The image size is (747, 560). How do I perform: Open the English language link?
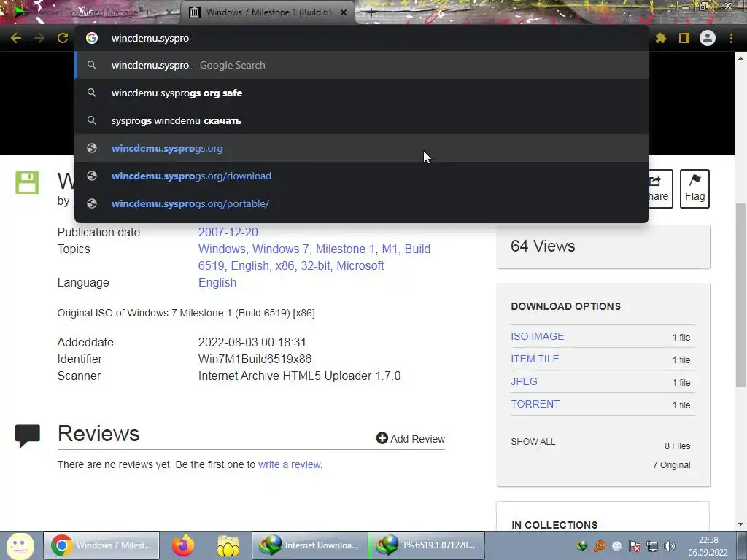click(x=217, y=282)
